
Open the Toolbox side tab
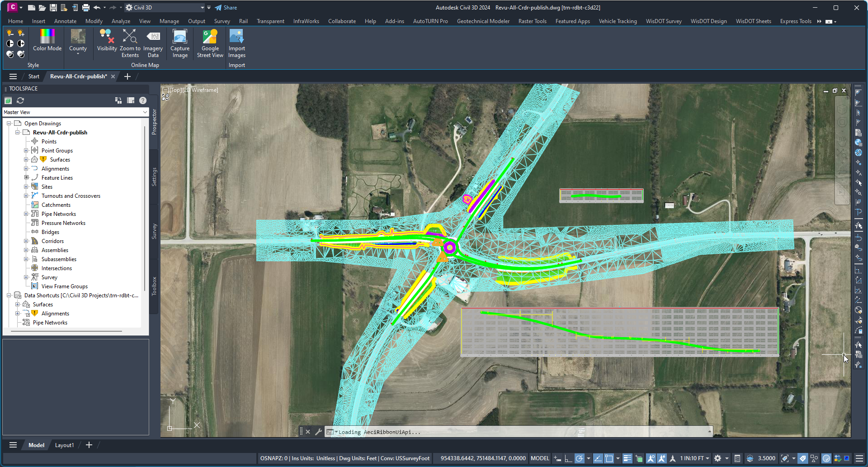pos(154,286)
